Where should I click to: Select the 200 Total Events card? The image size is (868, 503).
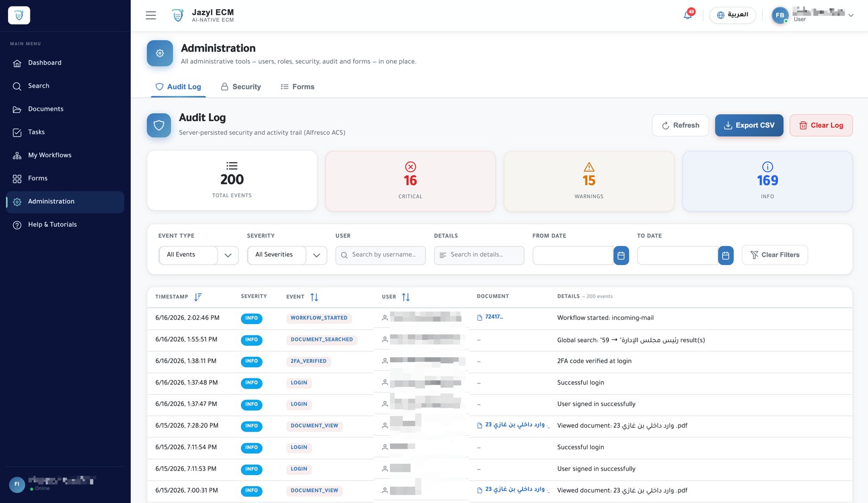tap(232, 180)
